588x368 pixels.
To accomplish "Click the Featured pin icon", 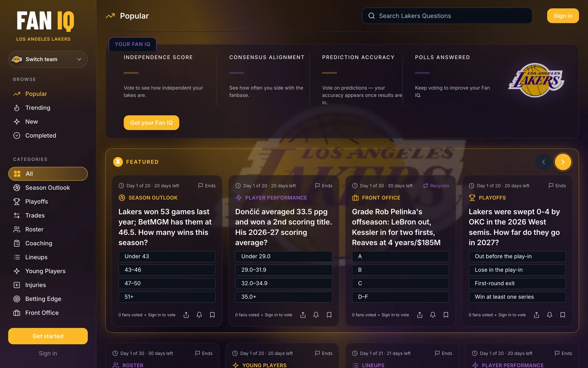I will click(118, 162).
